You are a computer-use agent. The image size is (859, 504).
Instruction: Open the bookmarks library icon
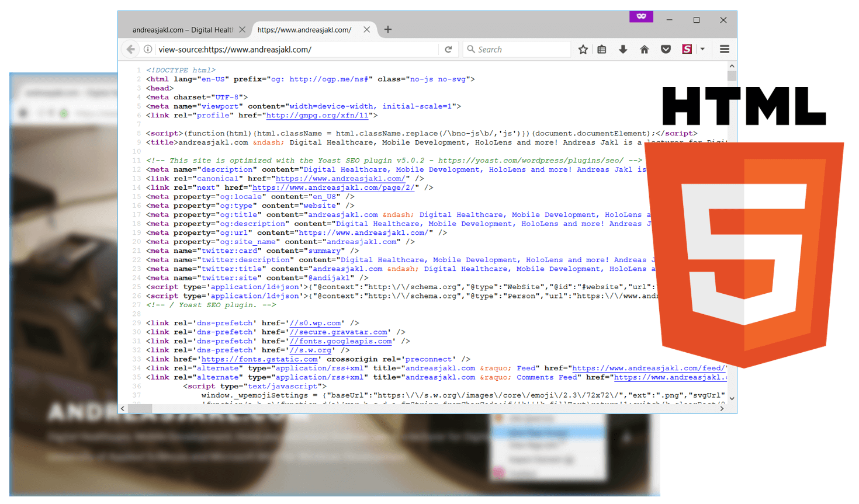click(602, 50)
